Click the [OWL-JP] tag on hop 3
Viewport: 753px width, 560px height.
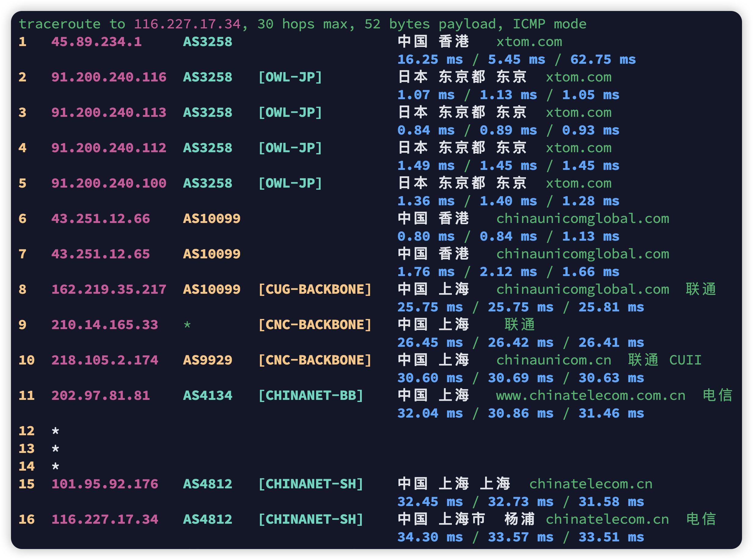[x=290, y=113]
